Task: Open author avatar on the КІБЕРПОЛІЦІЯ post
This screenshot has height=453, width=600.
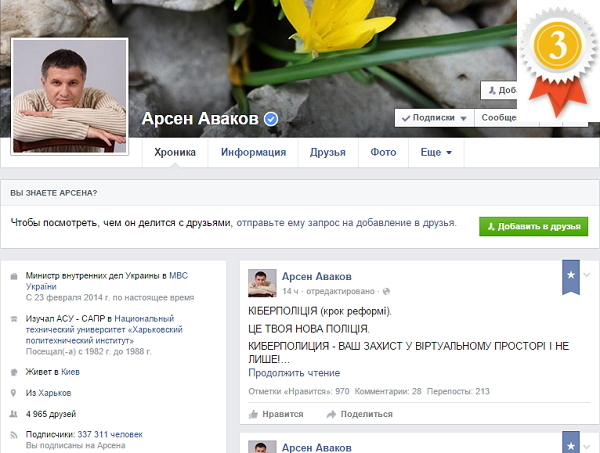Action: point(262,283)
